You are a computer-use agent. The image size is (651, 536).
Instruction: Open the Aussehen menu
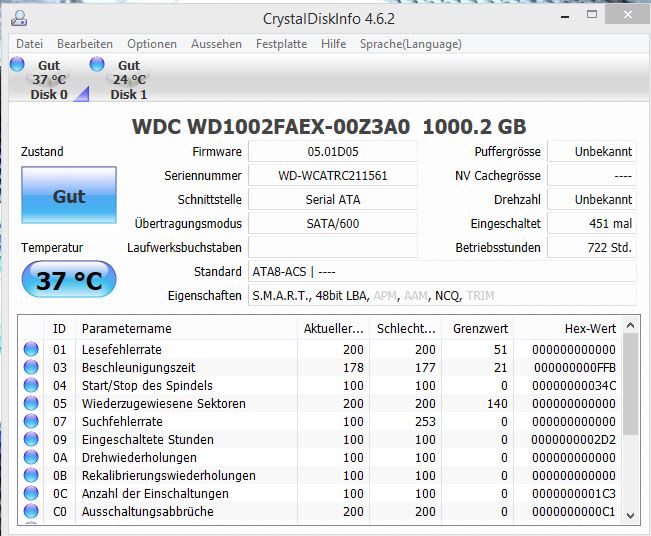coord(216,44)
